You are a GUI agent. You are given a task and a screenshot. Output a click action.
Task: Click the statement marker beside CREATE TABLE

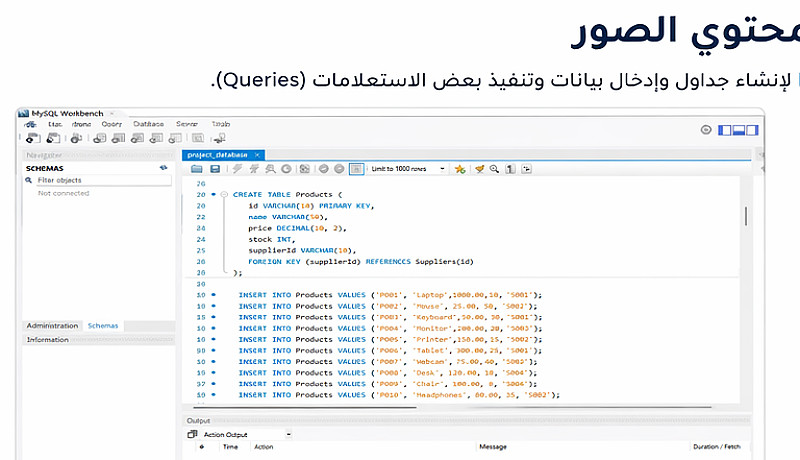tap(213, 194)
